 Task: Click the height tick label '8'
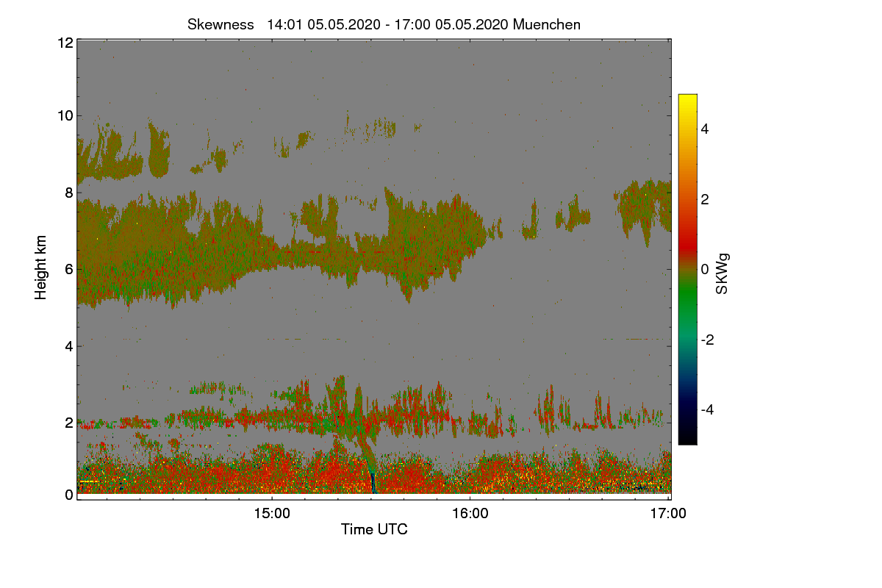click(69, 193)
